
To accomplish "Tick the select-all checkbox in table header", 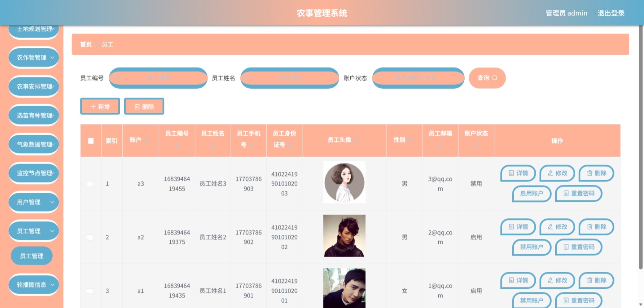I will click(91, 140).
